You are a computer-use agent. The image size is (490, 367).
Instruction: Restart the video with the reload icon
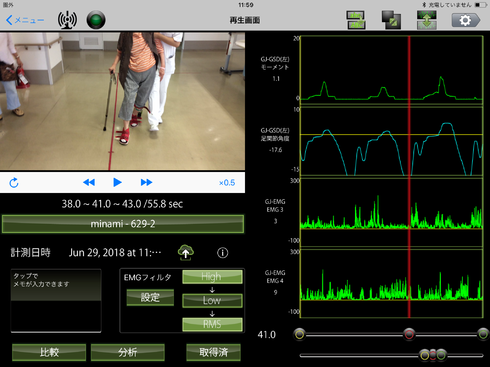[14, 182]
